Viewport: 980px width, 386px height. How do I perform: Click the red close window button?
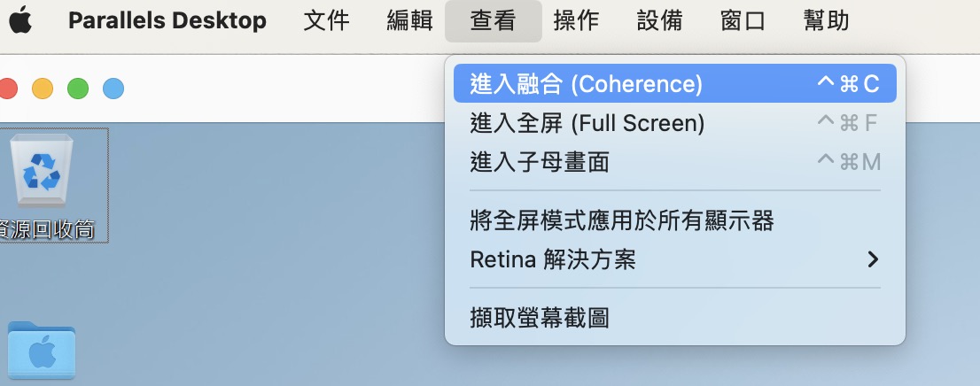click(x=7, y=89)
